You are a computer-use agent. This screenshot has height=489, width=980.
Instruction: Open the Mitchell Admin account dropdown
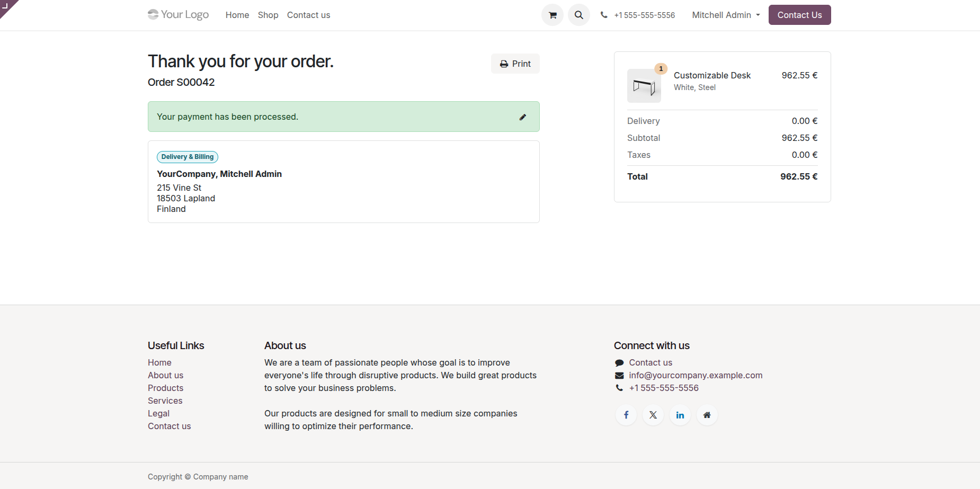(725, 15)
